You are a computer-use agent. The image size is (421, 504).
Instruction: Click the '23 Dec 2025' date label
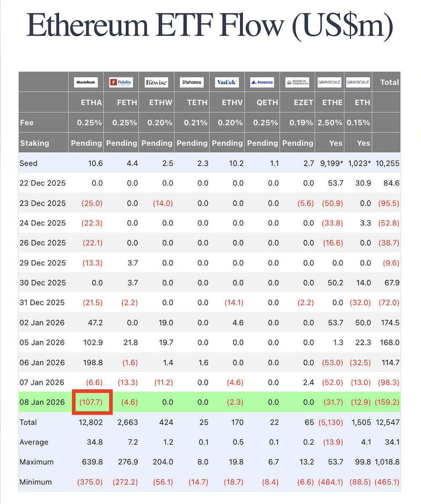[42, 203]
